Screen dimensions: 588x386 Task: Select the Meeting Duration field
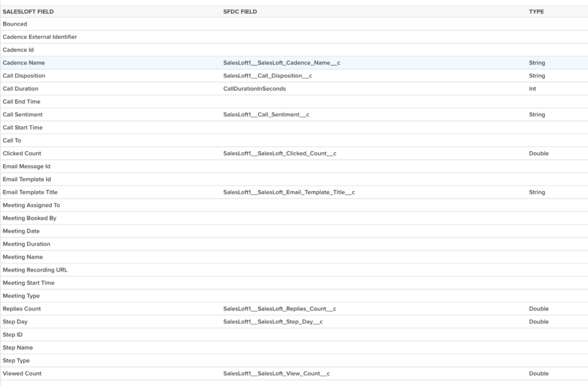coord(26,244)
